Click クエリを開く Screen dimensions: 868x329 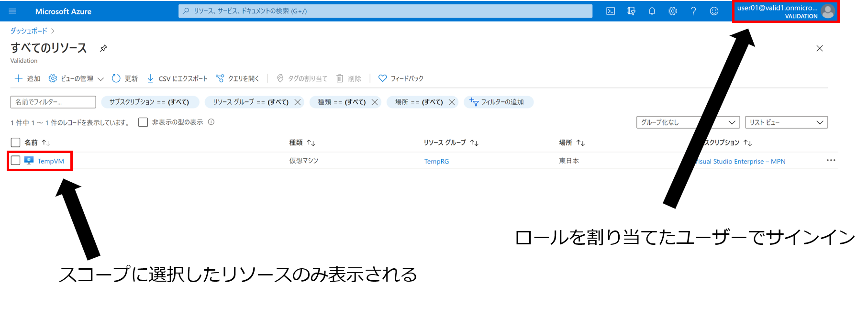237,78
